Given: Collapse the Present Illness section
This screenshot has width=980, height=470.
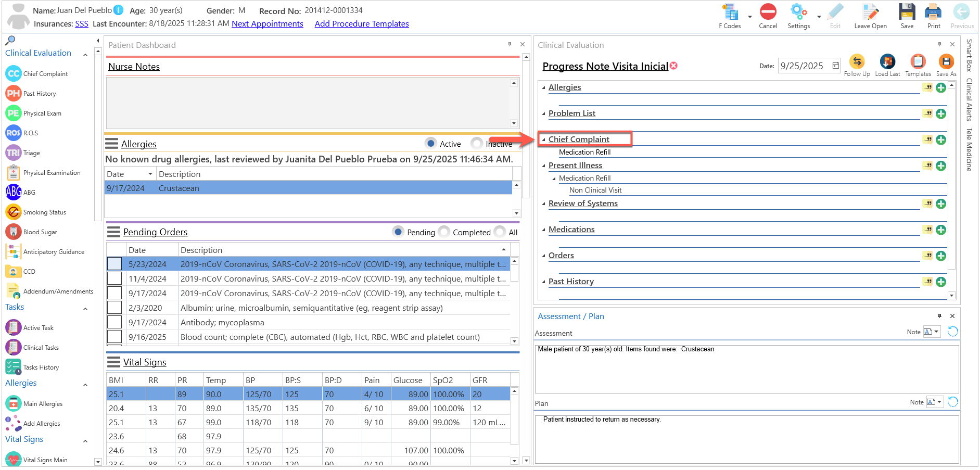Looking at the screenshot, I should pos(543,166).
